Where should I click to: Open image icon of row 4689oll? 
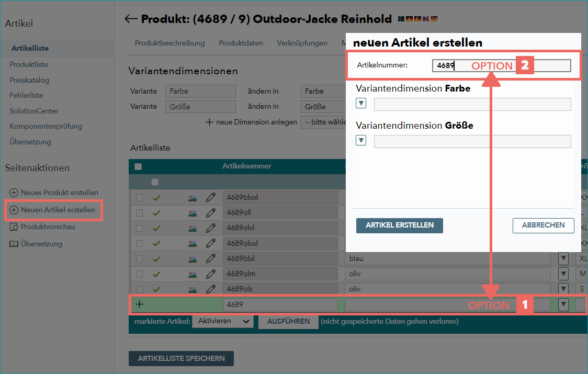coord(193,213)
